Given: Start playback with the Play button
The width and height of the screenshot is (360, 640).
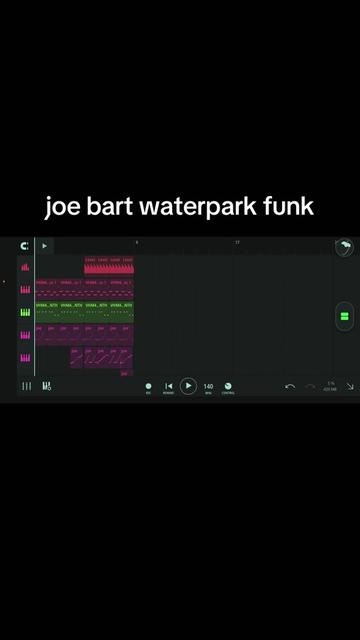Looking at the screenshot, I should [x=188, y=386].
